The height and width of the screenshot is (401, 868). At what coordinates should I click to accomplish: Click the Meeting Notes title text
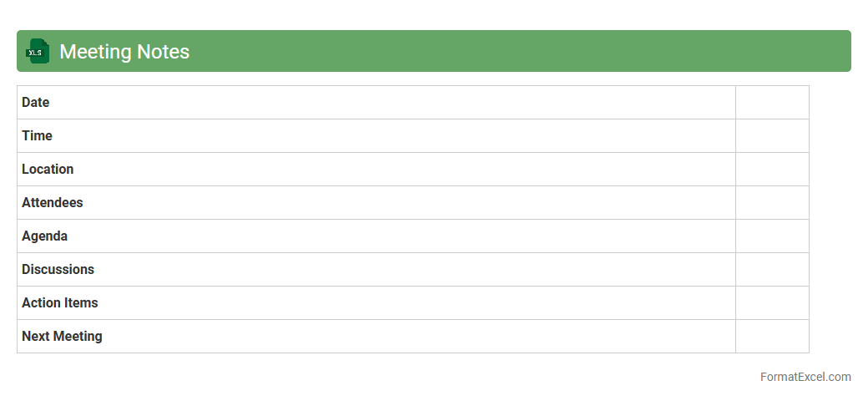click(x=124, y=52)
